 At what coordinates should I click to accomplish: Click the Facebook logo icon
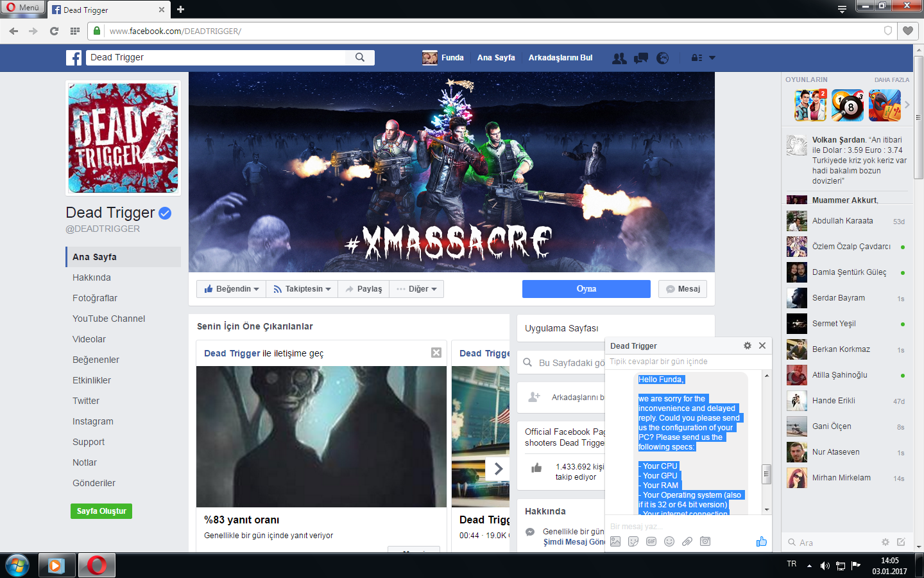tap(74, 58)
